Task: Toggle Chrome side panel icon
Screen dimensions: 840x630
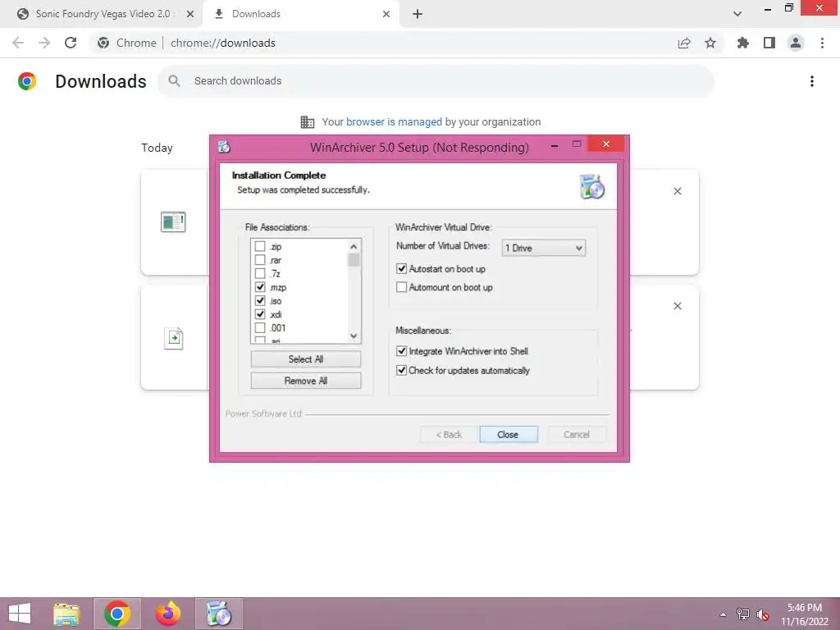Action: coord(769,43)
